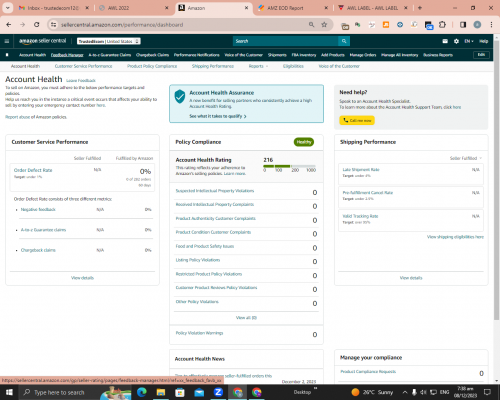Expand the Reports dropdown menu
This screenshot has height=400, width=500.
point(258,66)
